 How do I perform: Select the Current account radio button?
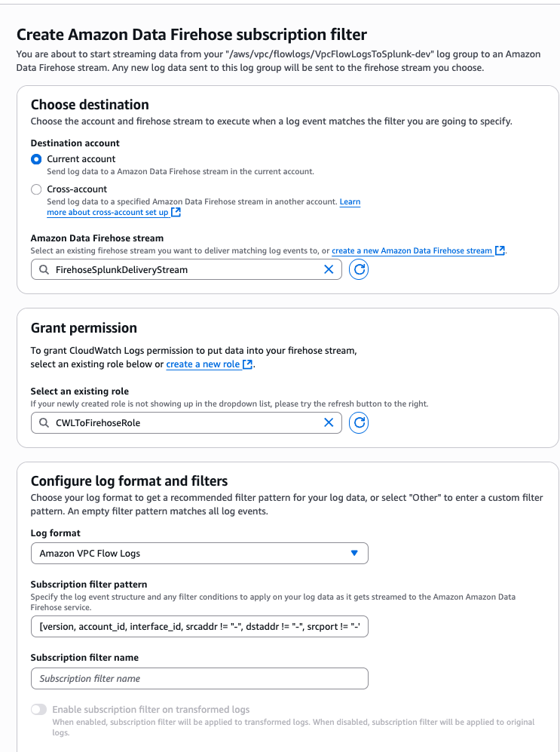[x=36, y=159]
